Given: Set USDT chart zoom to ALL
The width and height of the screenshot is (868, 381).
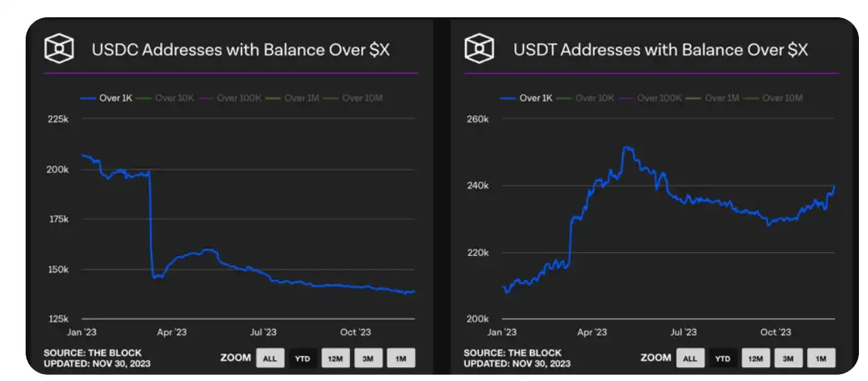Looking at the screenshot, I should point(690,358).
